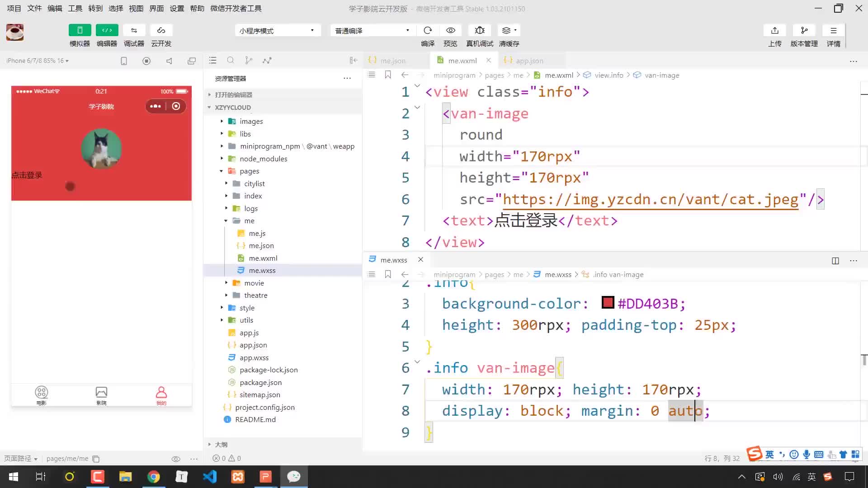Close the me.wxss tab
This screenshot has height=488, width=868.
click(x=420, y=259)
